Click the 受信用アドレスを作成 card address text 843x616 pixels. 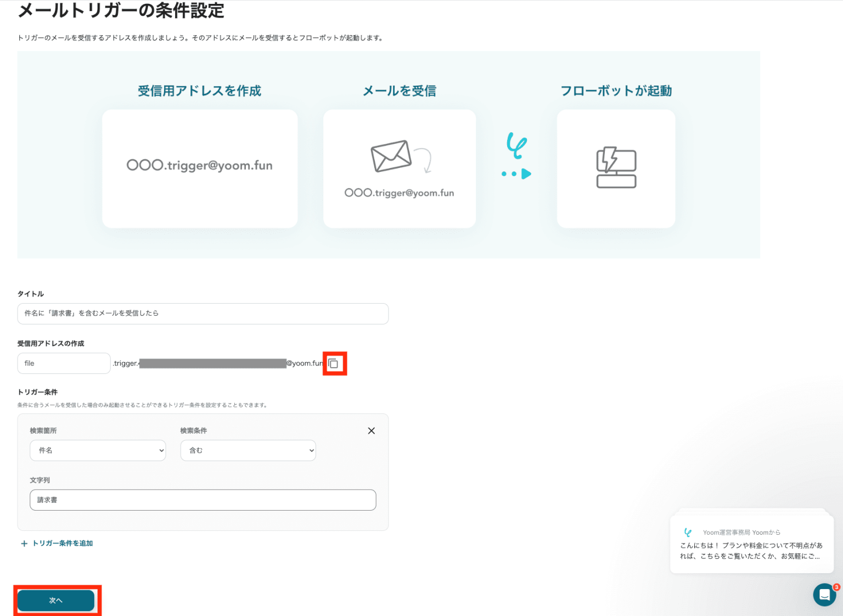pos(200,165)
